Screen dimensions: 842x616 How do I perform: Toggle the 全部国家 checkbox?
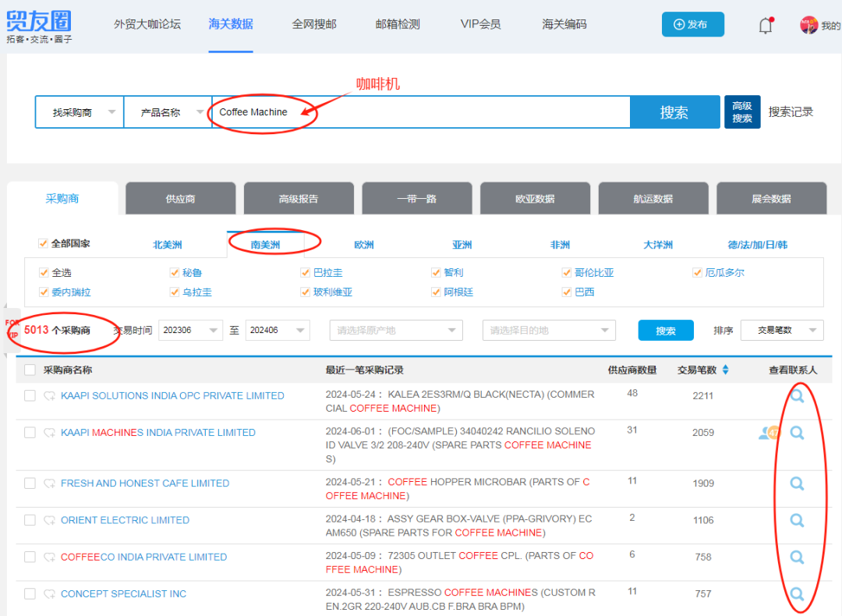click(x=44, y=243)
